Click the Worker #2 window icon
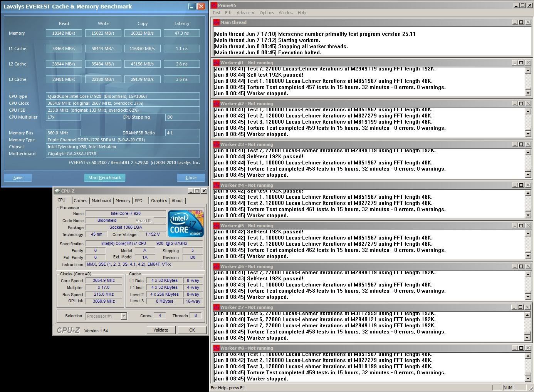 [216, 104]
